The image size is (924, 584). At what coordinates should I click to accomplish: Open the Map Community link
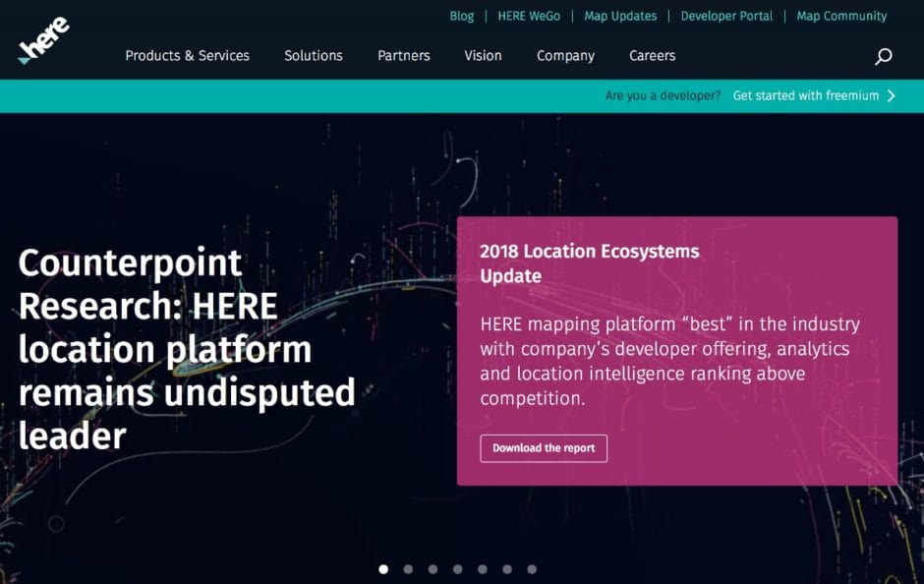point(841,16)
